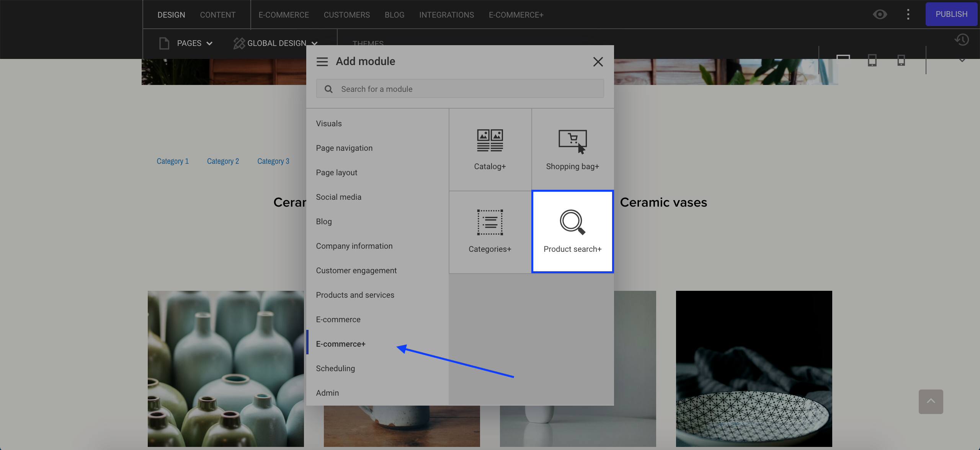Viewport: 980px width, 450px height.
Task: Choose the Categories+ module
Action: 490,232
